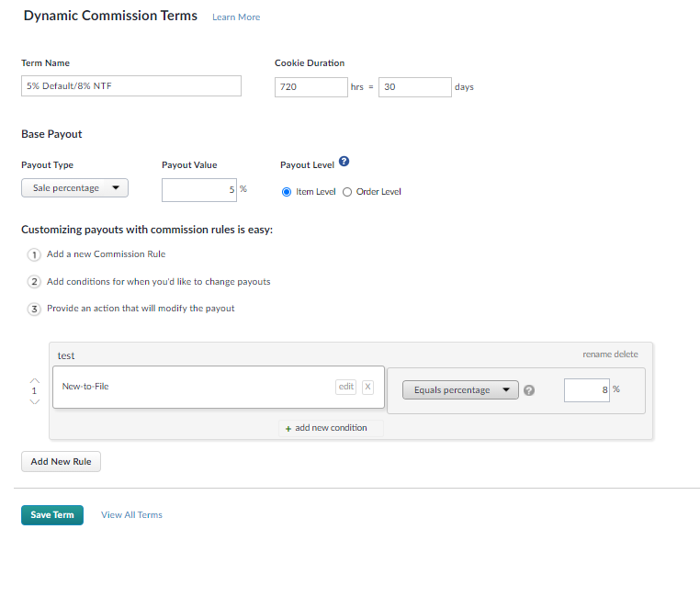Delete the test rule
700x608 pixels.
click(626, 354)
